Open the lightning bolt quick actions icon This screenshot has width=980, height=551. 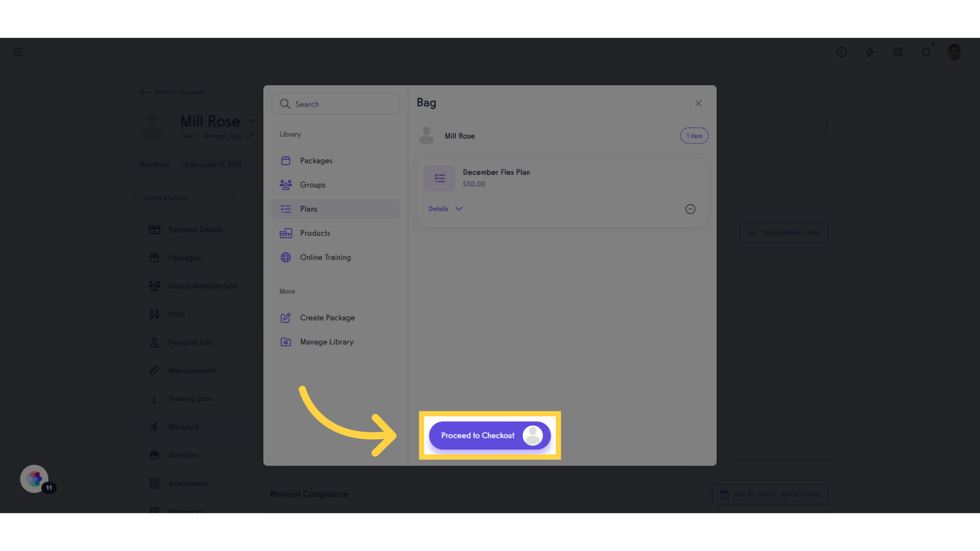(870, 52)
